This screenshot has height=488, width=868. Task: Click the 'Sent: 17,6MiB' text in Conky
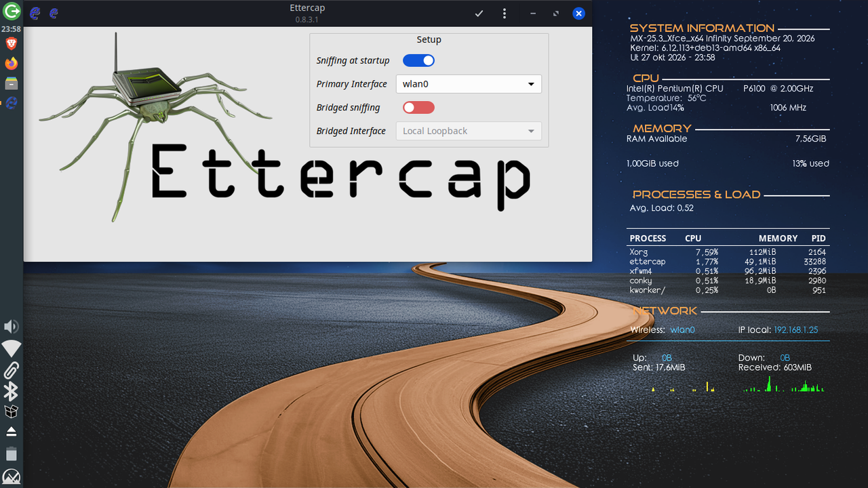click(x=658, y=367)
